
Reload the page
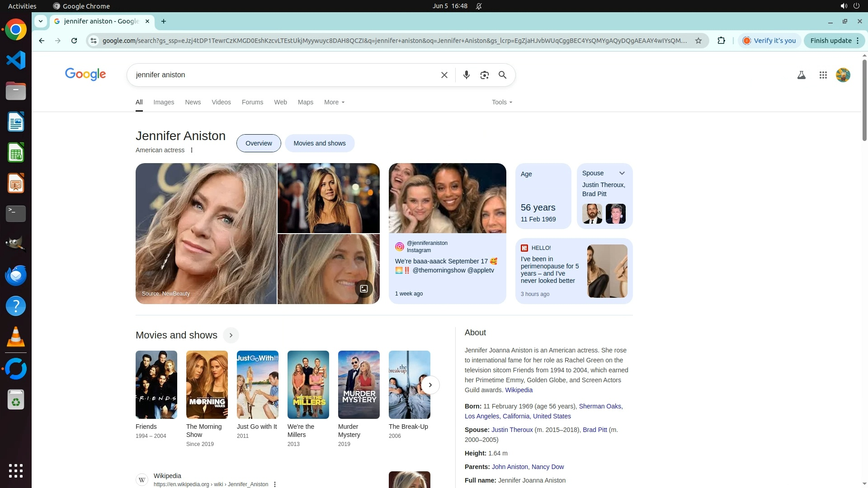74,41
